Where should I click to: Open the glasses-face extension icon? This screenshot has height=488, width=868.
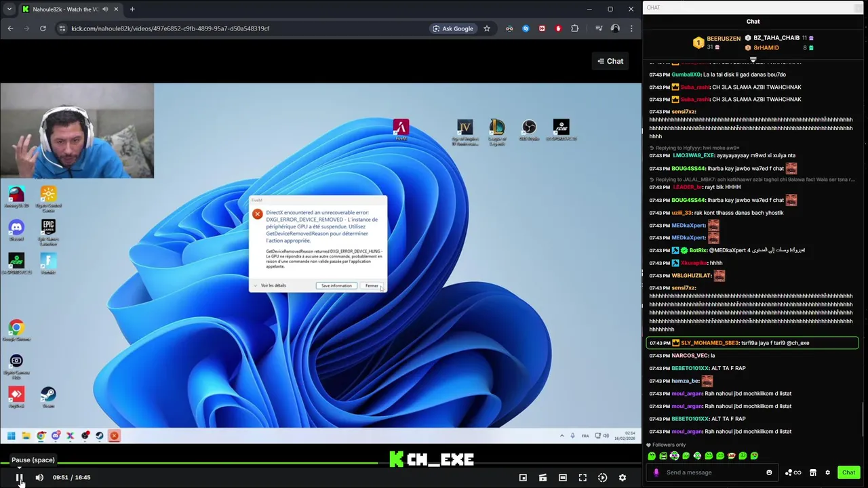[509, 28]
